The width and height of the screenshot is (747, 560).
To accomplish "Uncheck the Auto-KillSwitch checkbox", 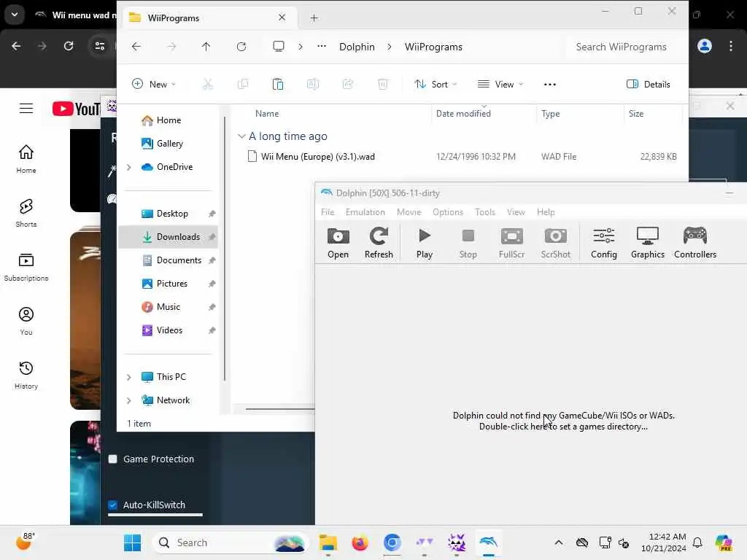I will [113, 505].
